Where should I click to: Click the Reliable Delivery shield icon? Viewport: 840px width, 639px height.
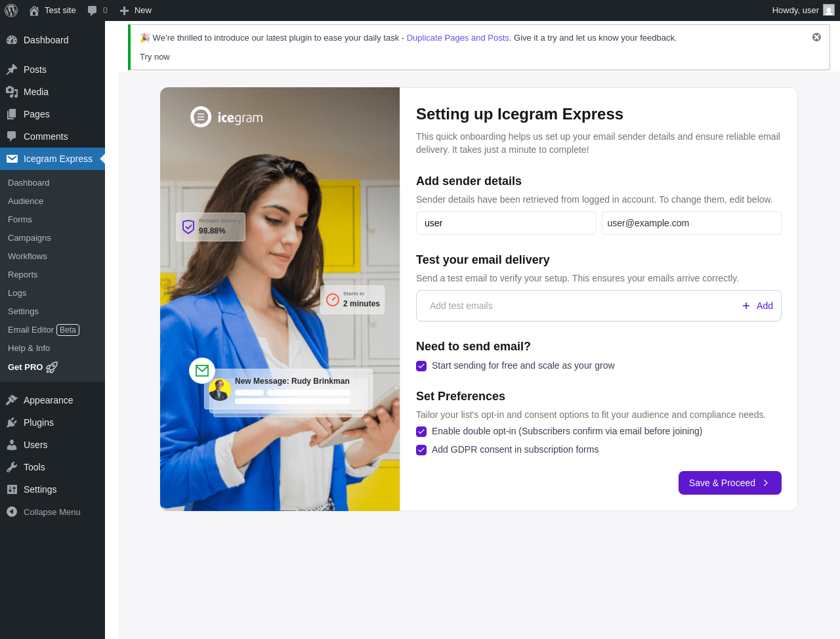point(188,227)
